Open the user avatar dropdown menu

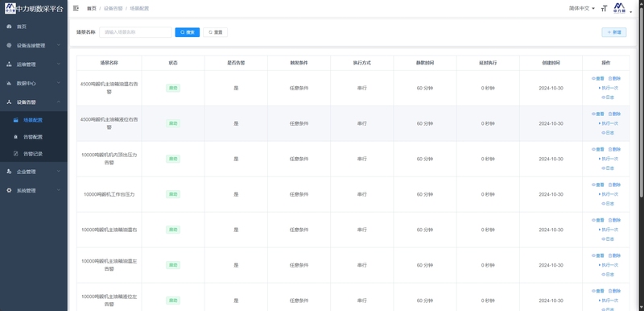coord(621,9)
